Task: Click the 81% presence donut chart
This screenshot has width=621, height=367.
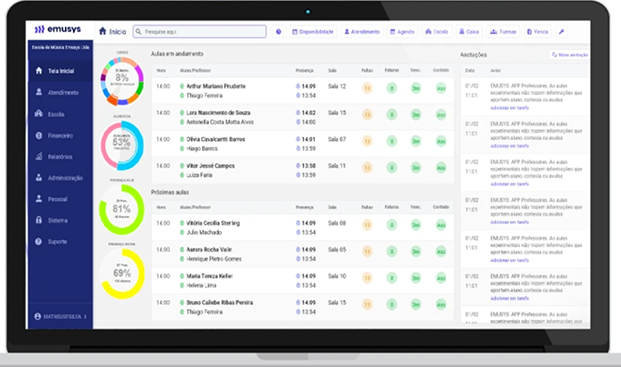Action: click(x=122, y=209)
